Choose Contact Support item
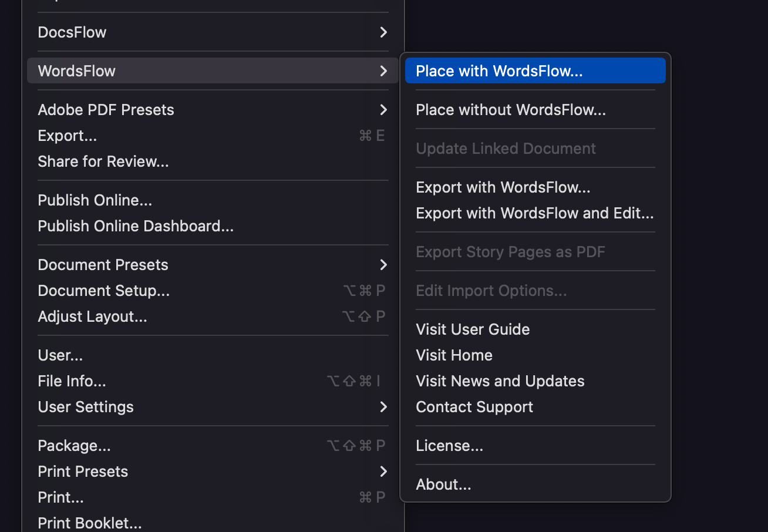Viewport: 768px width, 532px height. point(474,407)
